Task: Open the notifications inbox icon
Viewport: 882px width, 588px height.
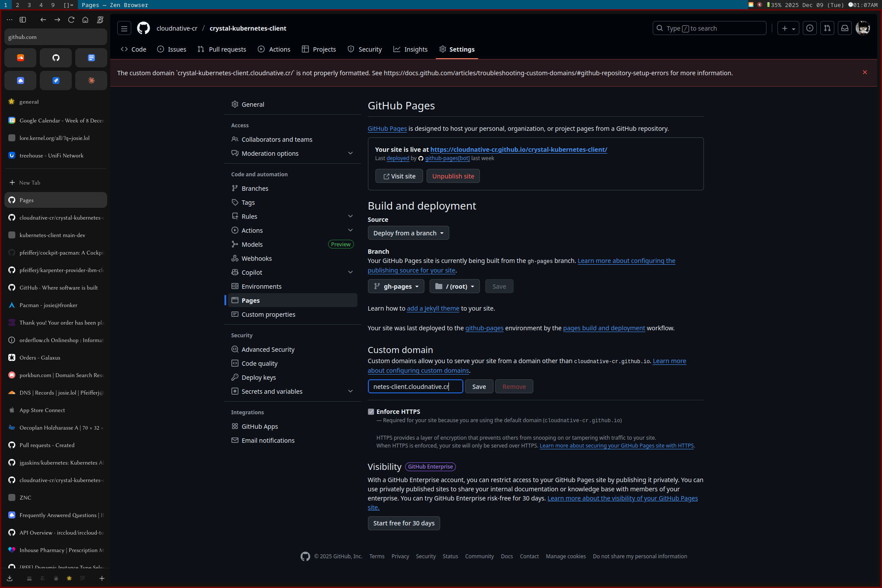Action: click(845, 28)
